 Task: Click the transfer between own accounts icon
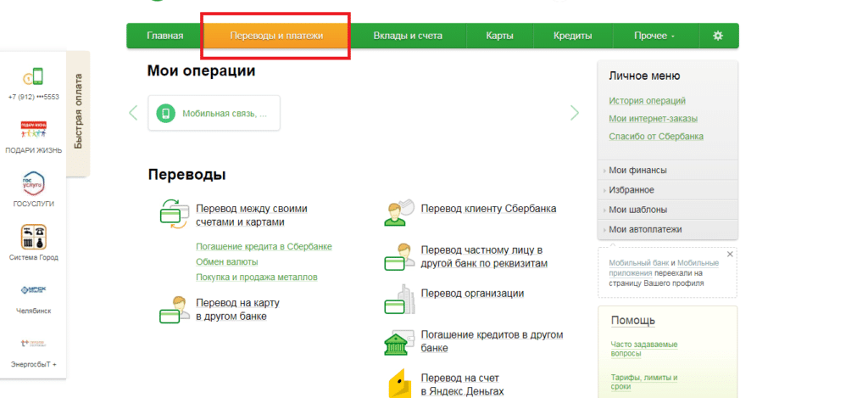tap(174, 215)
